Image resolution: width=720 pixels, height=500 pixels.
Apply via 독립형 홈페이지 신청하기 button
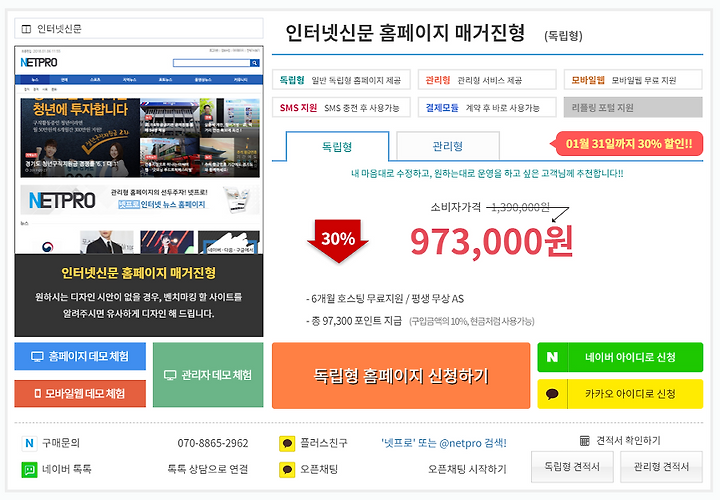click(x=401, y=376)
